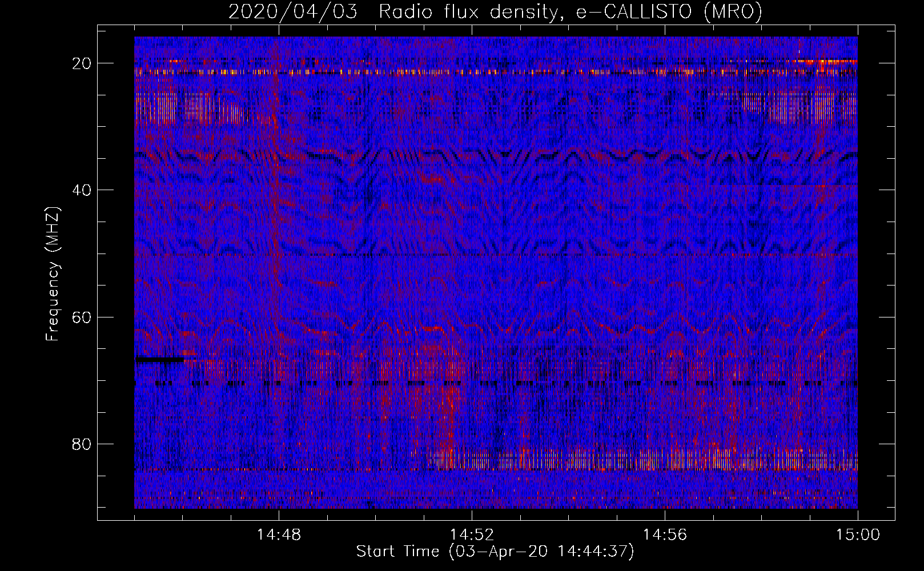Click the 80 MHz frequency tick label
Screen dimensions: 924x571
pos(82,444)
